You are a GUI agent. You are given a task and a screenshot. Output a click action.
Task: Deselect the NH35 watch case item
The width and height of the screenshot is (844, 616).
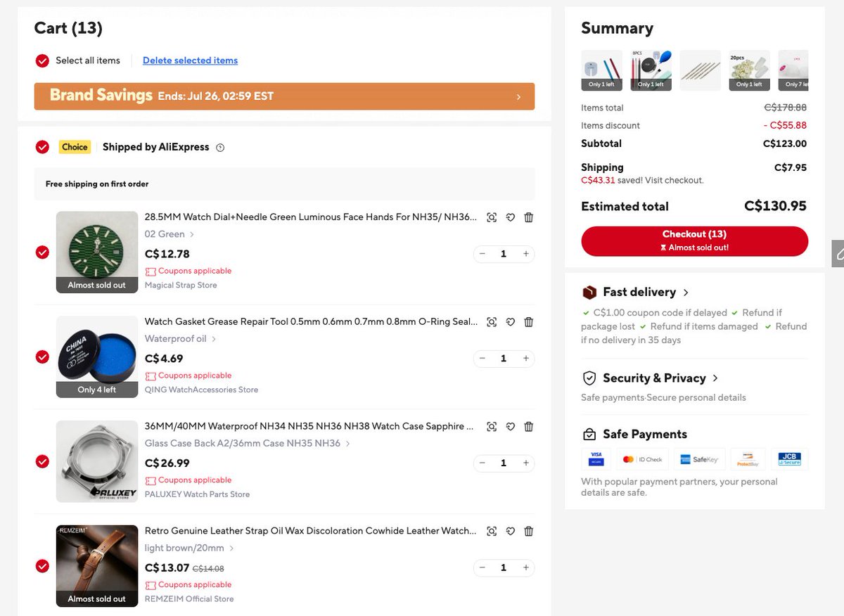(42, 461)
